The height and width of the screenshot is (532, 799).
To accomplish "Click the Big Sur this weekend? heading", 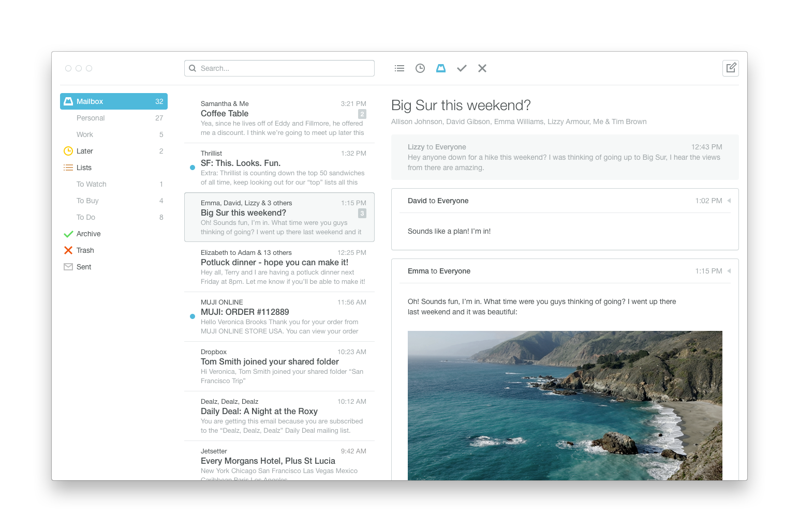I will pos(461,105).
